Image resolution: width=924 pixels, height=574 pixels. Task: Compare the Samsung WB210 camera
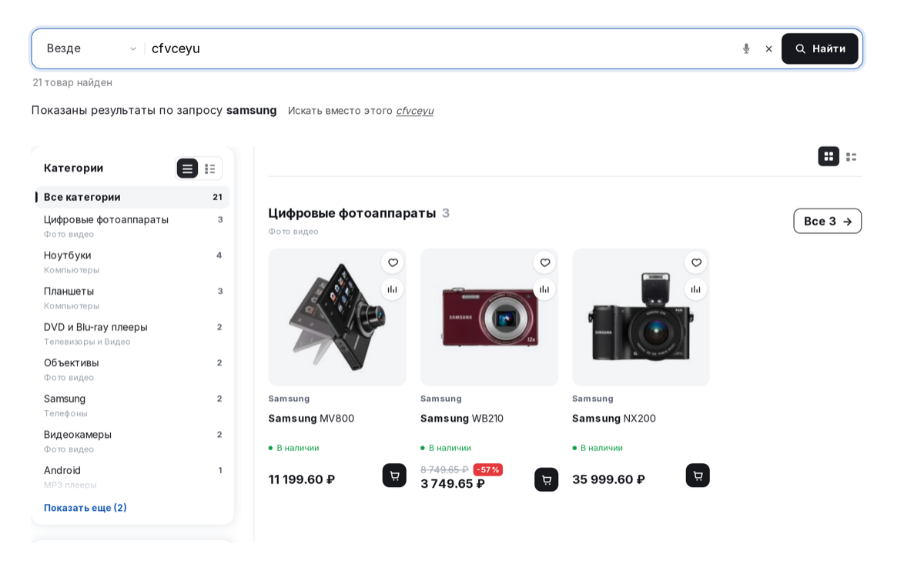pos(544,289)
